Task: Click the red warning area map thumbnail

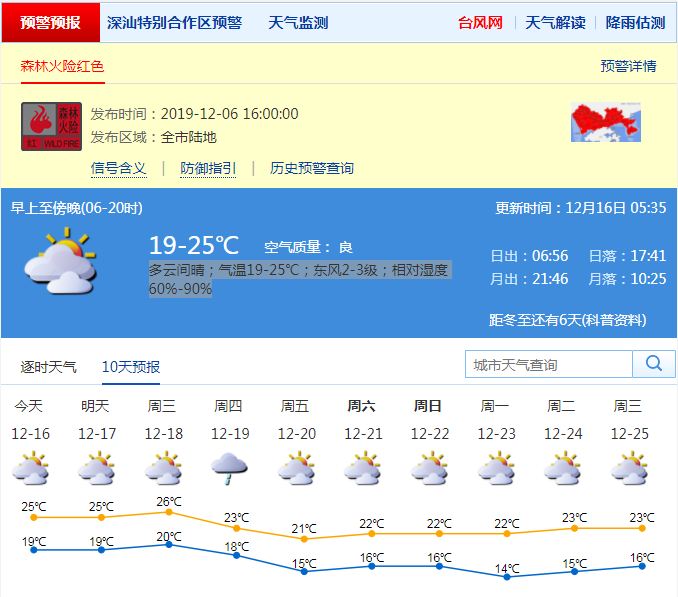Action: click(605, 125)
